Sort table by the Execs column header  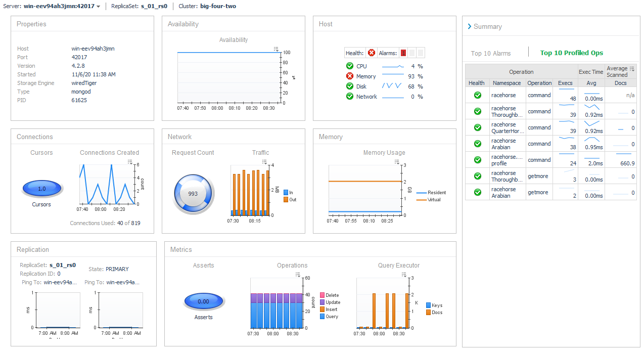pos(565,83)
